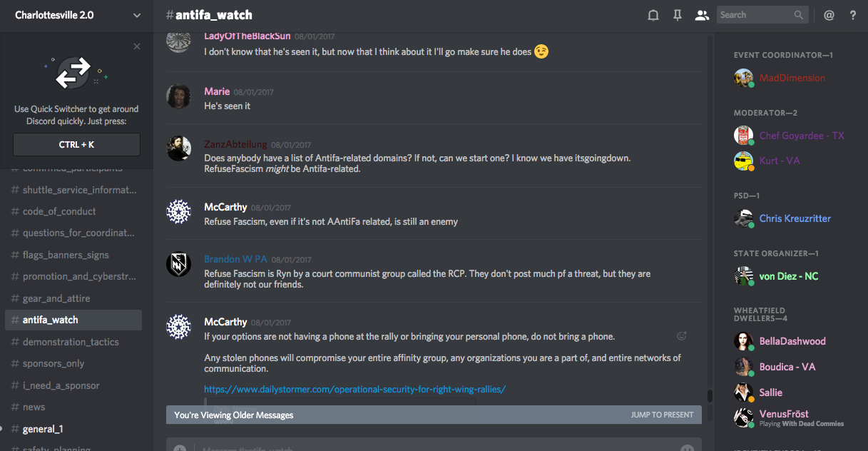This screenshot has height=451, width=868.
Task: Expand the Charlottesville 2.0 server menu
Action: click(137, 15)
